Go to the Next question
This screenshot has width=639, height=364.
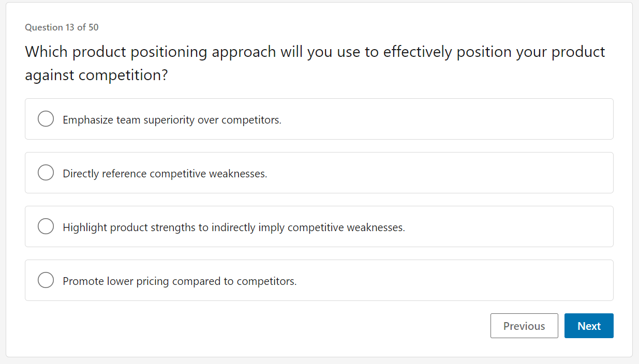pos(589,326)
